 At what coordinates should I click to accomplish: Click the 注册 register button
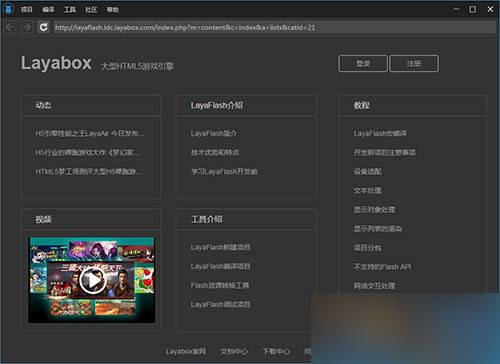point(414,63)
